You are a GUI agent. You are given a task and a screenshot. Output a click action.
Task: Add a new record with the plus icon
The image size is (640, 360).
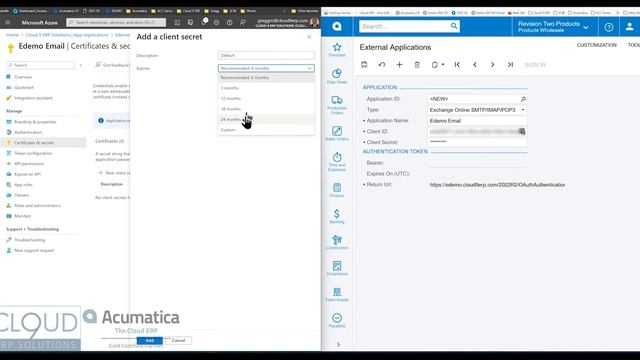point(399,64)
